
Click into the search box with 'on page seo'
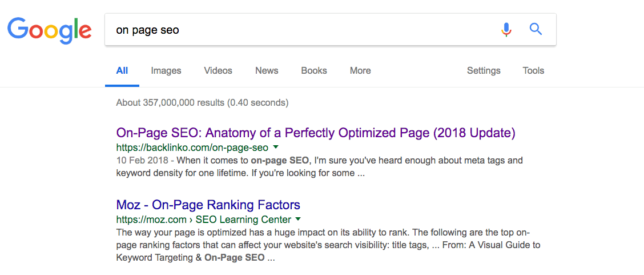pos(297,30)
